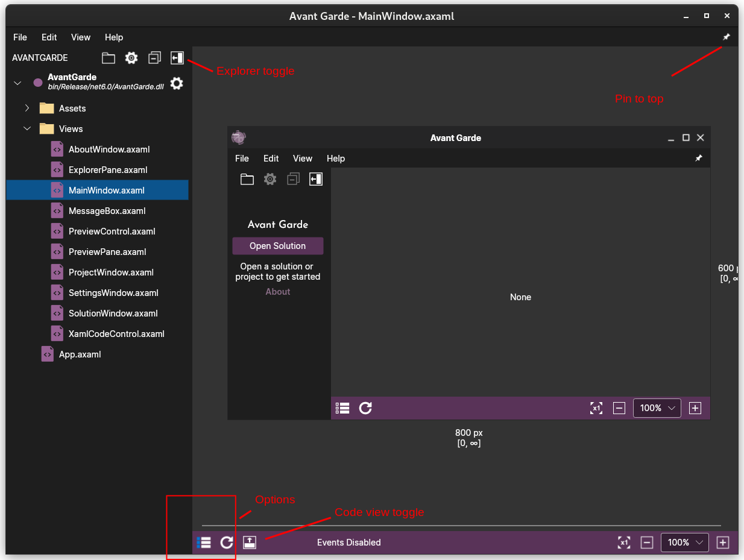Click the fit-to-screen icon in status bar

click(624, 543)
